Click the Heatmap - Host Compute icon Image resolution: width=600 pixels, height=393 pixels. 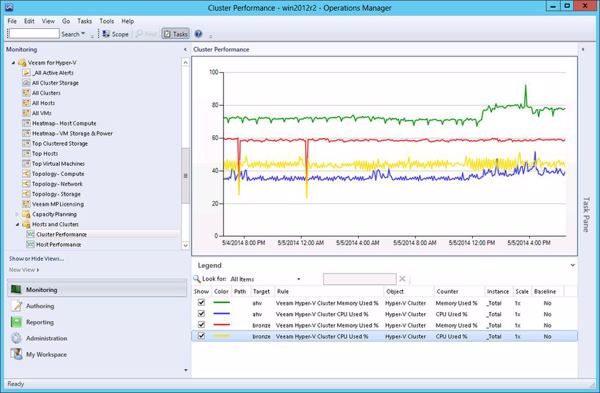[x=26, y=123]
